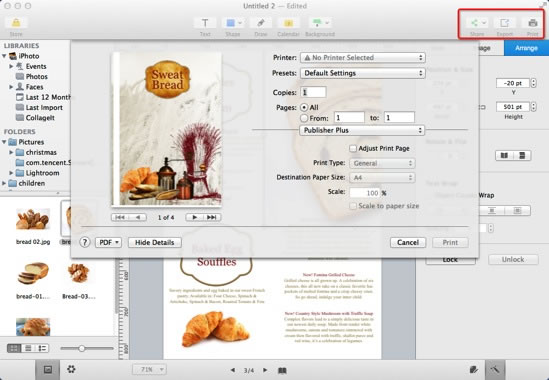Open print dialog help button
This screenshot has width=549, height=380.
click(x=85, y=242)
